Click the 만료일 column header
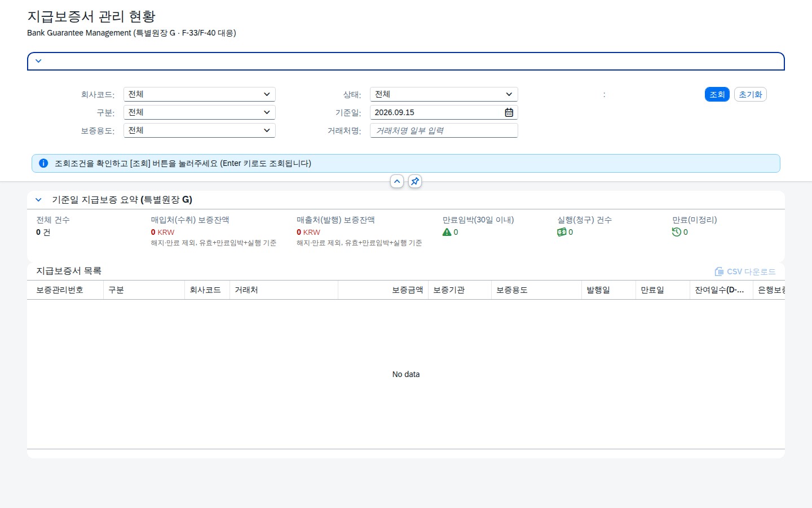 (x=663, y=290)
